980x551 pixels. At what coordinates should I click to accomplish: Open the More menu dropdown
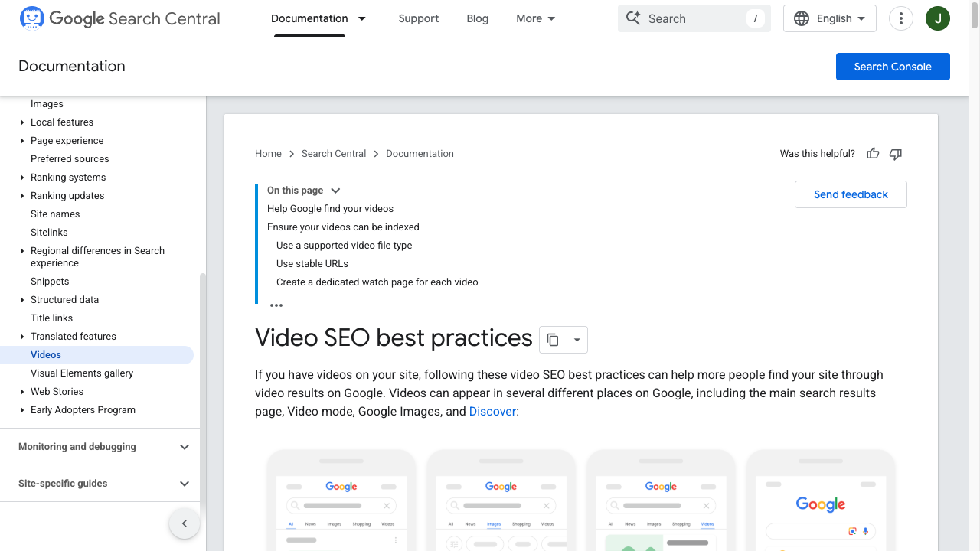[x=536, y=18]
